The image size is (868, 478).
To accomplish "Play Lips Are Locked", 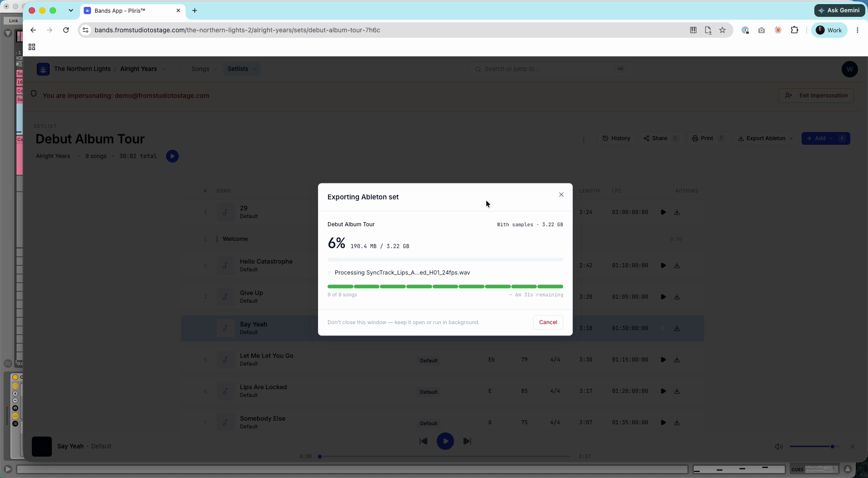I will (x=663, y=391).
